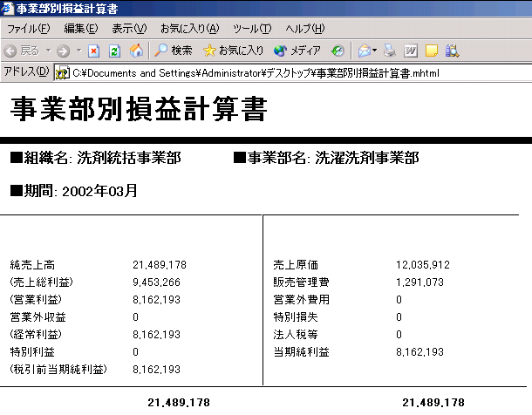532x415 pixels.
Task: Go to Home page icon
Action: [x=136, y=51]
